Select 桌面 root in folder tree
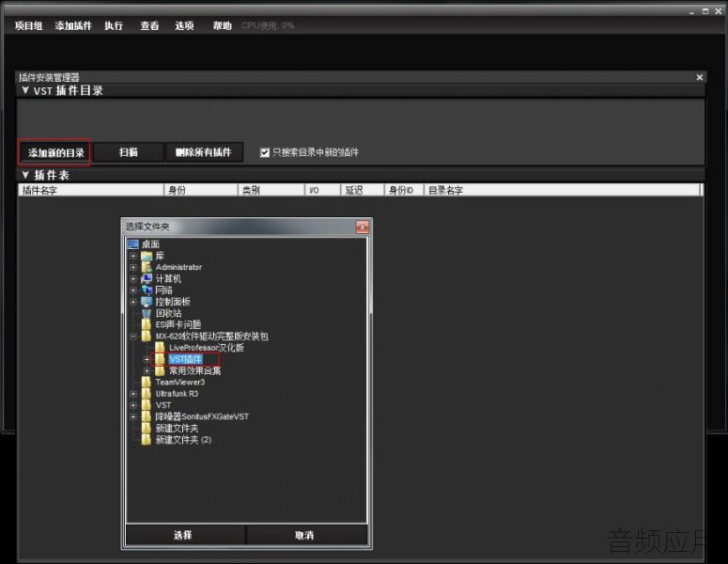Screen dimensions: 728x564 pyautogui.click(x=150, y=243)
